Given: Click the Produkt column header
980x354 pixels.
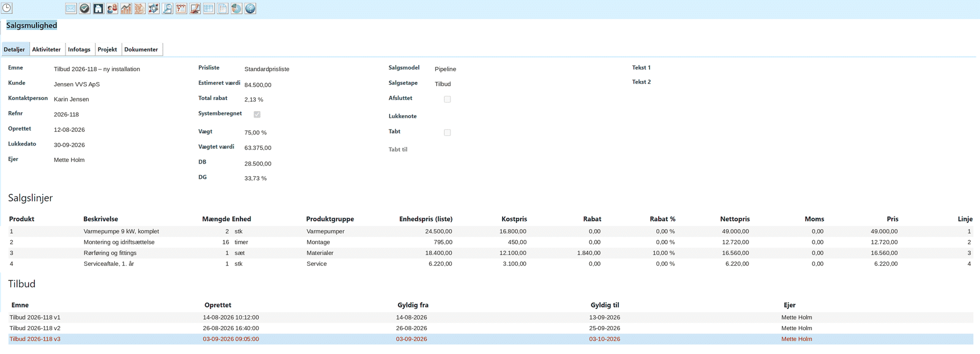Looking at the screenshot, I should [x=22, y=219].
